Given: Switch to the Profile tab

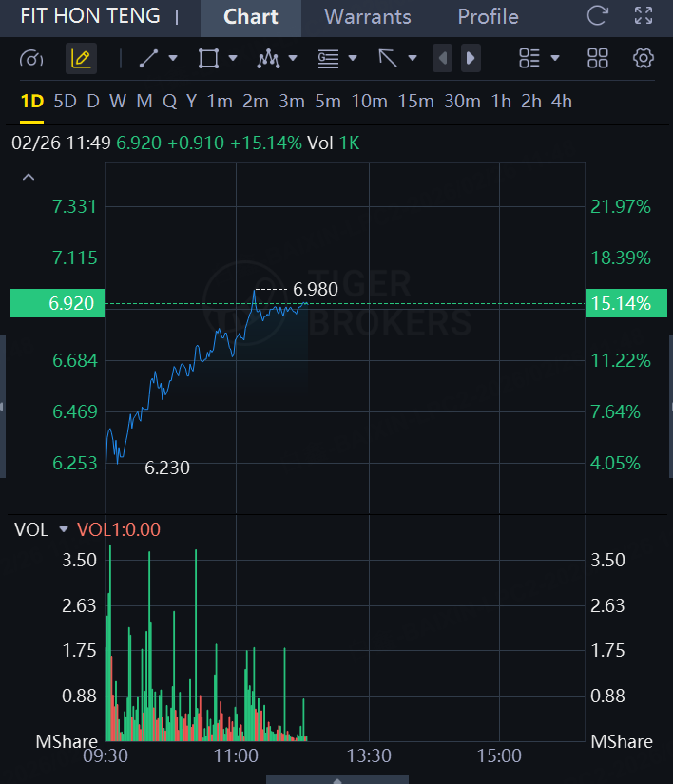Looking at the screenshot, I should point(488,17).
